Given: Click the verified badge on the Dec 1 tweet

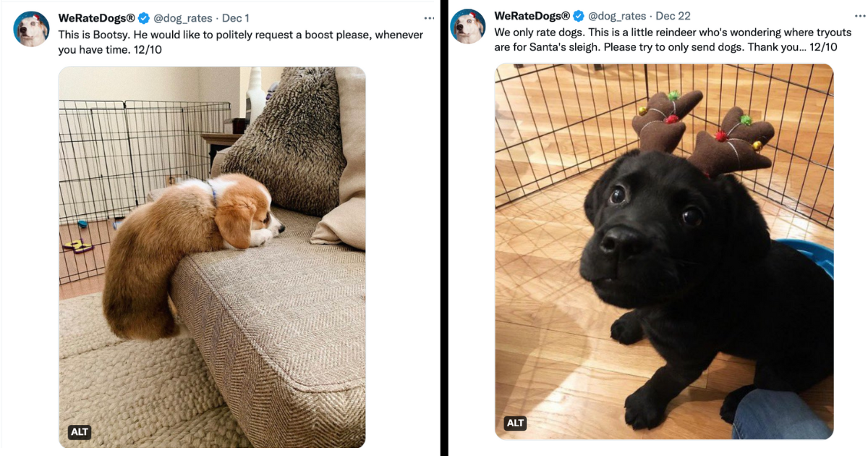Looking at the screenshot, I should pos(144,18).
